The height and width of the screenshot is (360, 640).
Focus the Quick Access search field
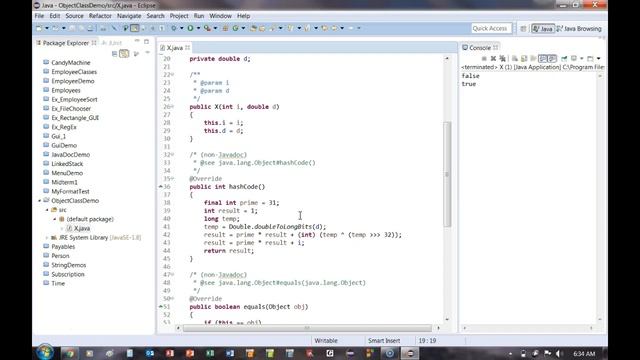pos(491,28)
